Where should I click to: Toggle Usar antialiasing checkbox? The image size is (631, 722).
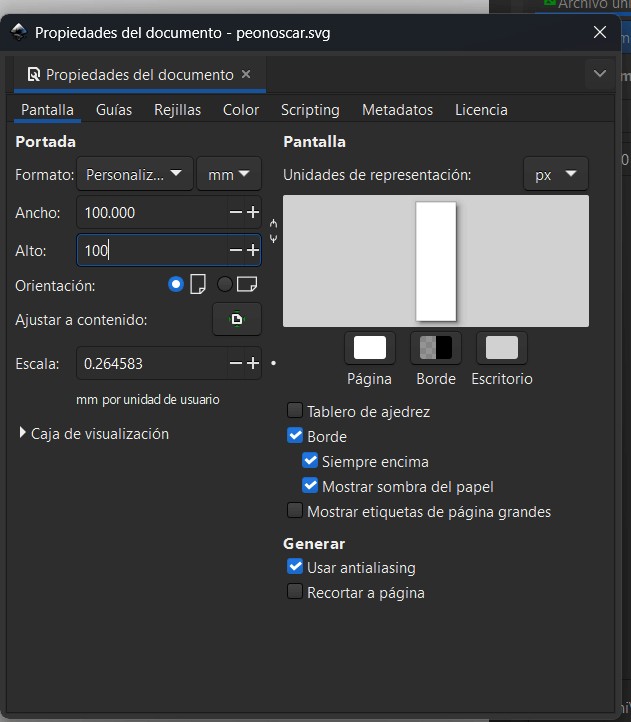[295, 567]
